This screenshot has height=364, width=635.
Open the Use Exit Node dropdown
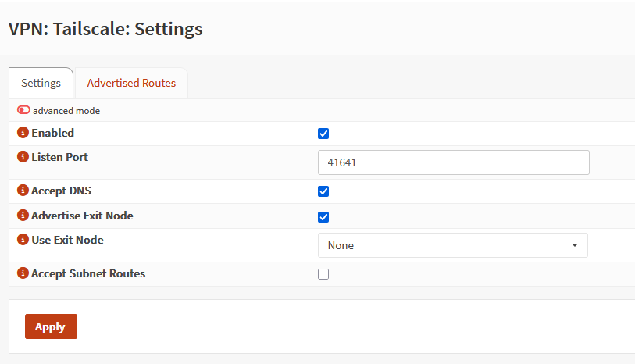click(453, 245)
